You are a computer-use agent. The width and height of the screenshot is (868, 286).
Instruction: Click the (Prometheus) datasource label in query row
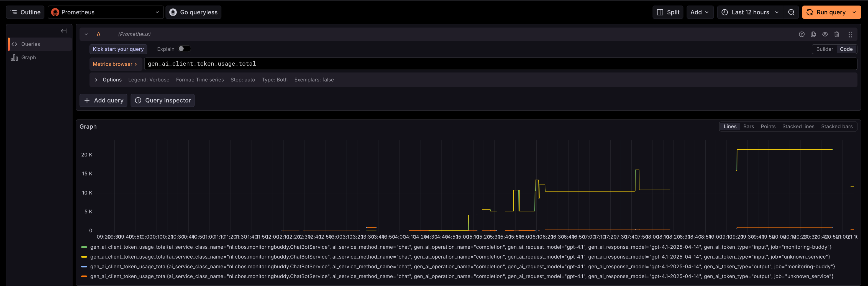point(134,34)
